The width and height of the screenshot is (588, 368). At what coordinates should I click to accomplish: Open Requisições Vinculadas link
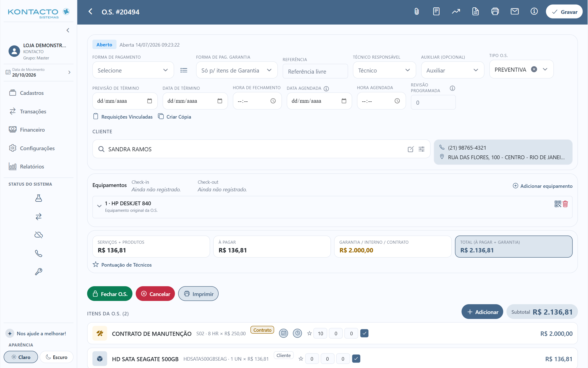point(123,117)
